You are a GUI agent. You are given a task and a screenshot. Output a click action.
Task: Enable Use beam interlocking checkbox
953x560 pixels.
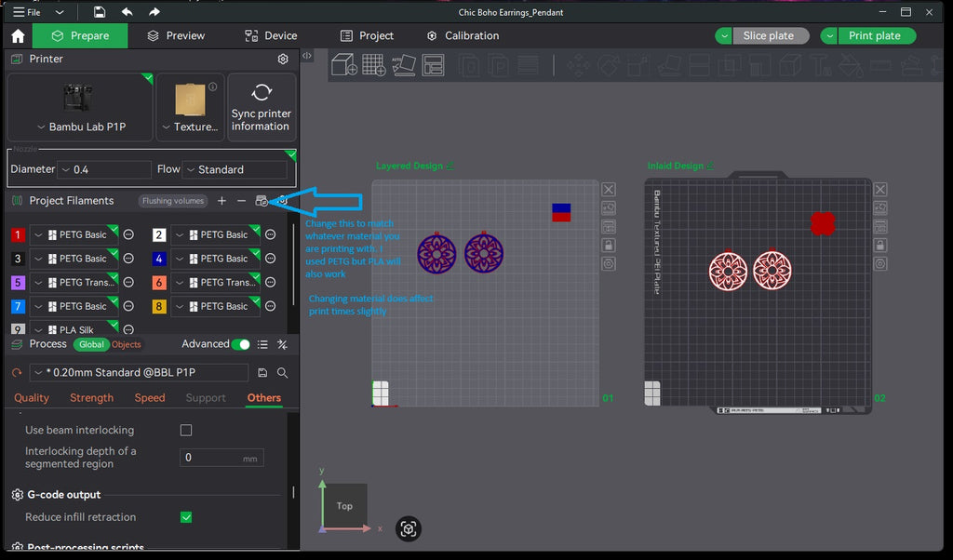coord(186,430)
